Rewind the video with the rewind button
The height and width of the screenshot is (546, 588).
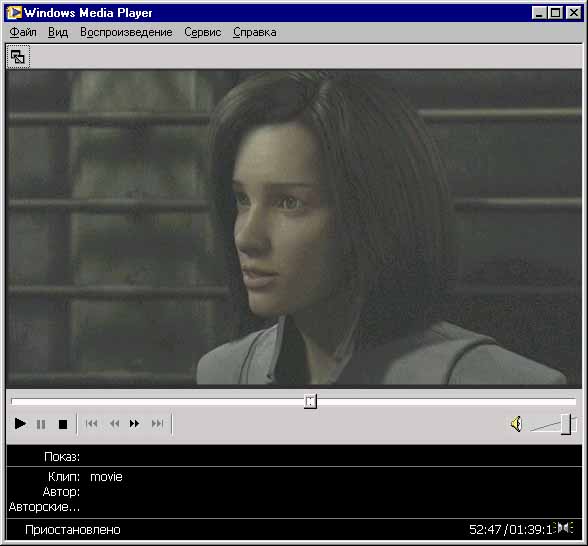(x=114, y=424)
